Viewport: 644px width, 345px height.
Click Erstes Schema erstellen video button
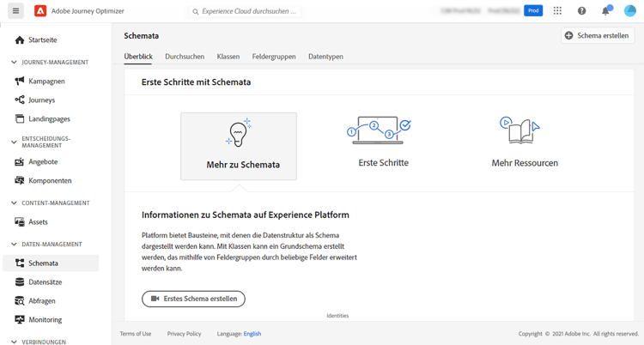coord(193,299)
